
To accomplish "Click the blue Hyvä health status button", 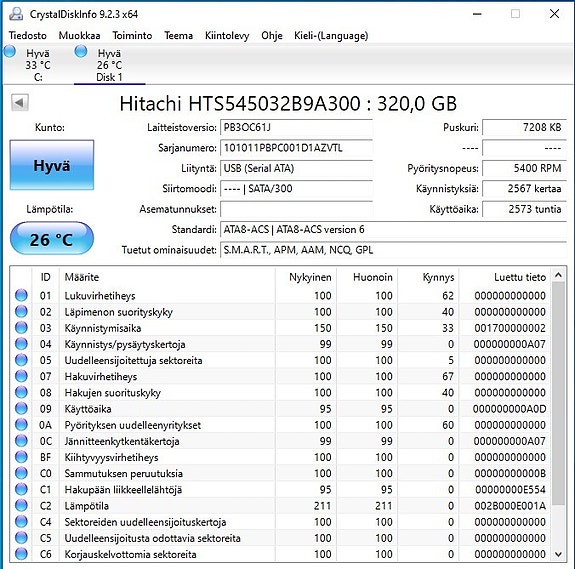I will point(52,165).
